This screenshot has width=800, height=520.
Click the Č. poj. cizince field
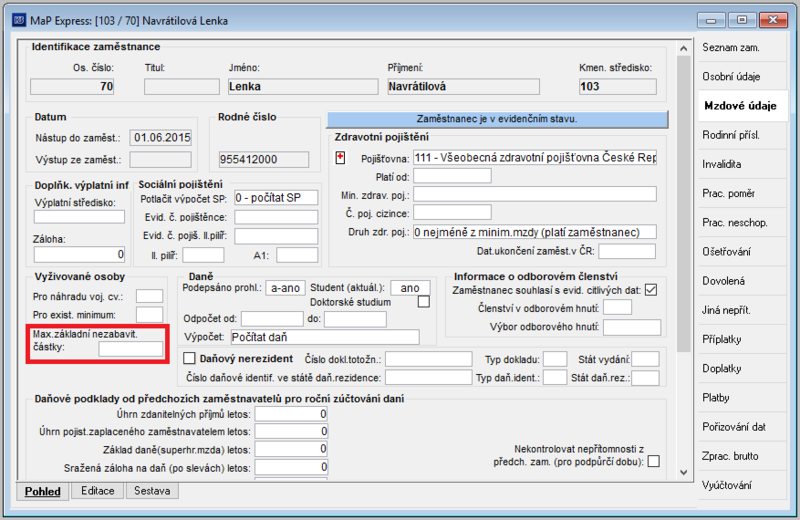pos(452,212)
